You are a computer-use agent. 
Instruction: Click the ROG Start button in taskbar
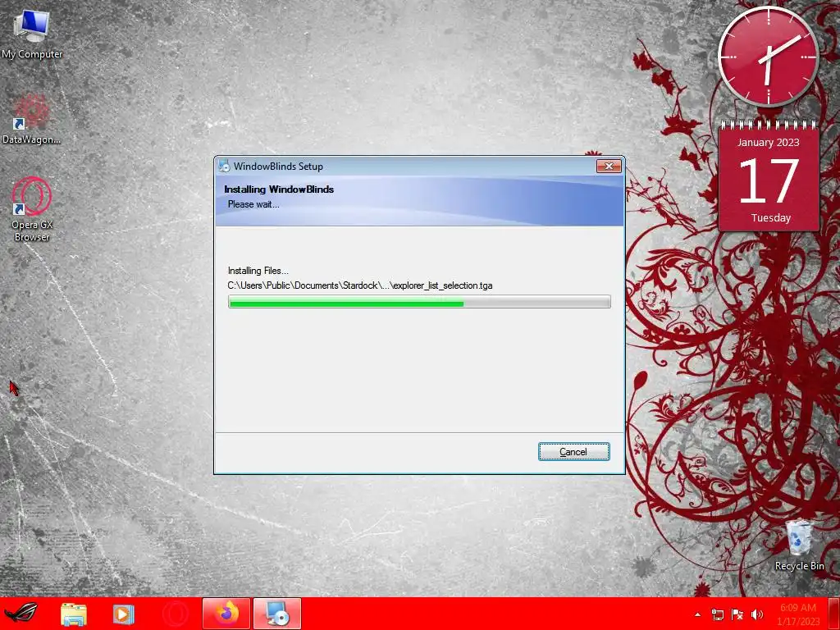tap(21, 614)
